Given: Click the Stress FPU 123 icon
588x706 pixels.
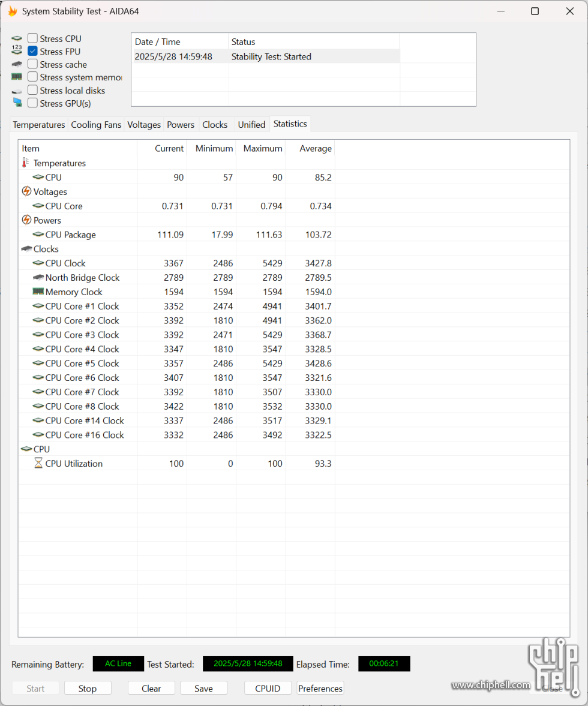Looking at the screenshot, I should click(17, 50).
